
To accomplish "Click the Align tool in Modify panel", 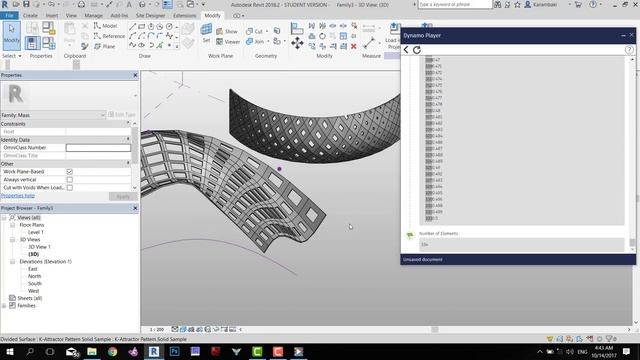I will click(x=297, y=29).
